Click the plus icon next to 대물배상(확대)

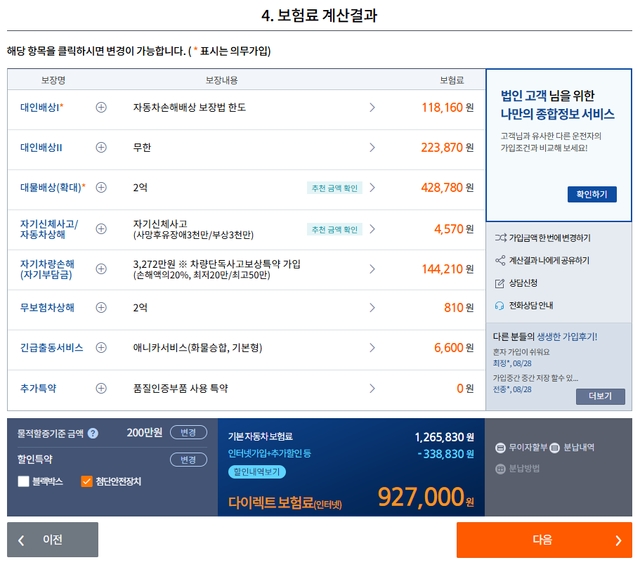point(101,187)
